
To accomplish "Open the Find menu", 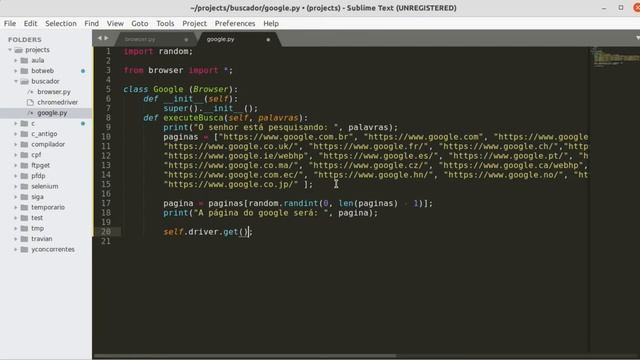I will pyautogui.click(x=91, y=24).
